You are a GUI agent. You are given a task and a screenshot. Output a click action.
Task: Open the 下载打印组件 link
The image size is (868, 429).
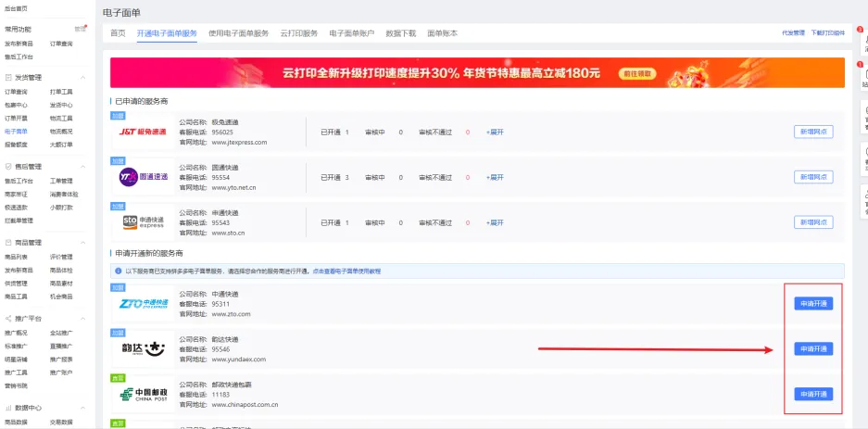click(827, 33)
